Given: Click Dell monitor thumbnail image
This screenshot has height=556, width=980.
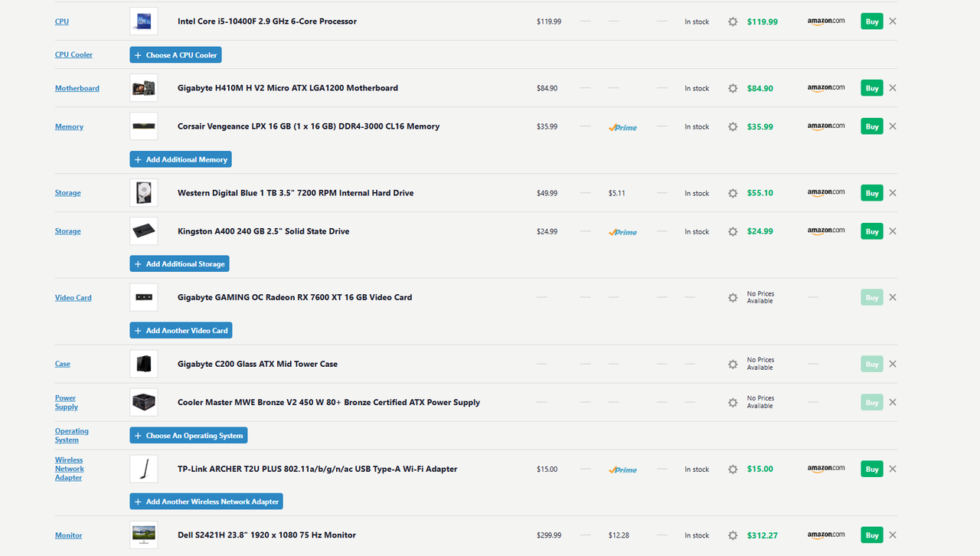Looking at the screenshot, I should (x=144, y=535).
